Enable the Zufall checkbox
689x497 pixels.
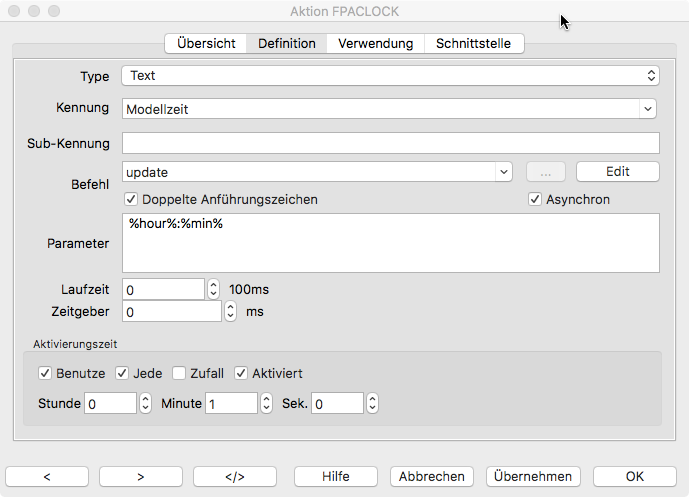tap(179, 374)
